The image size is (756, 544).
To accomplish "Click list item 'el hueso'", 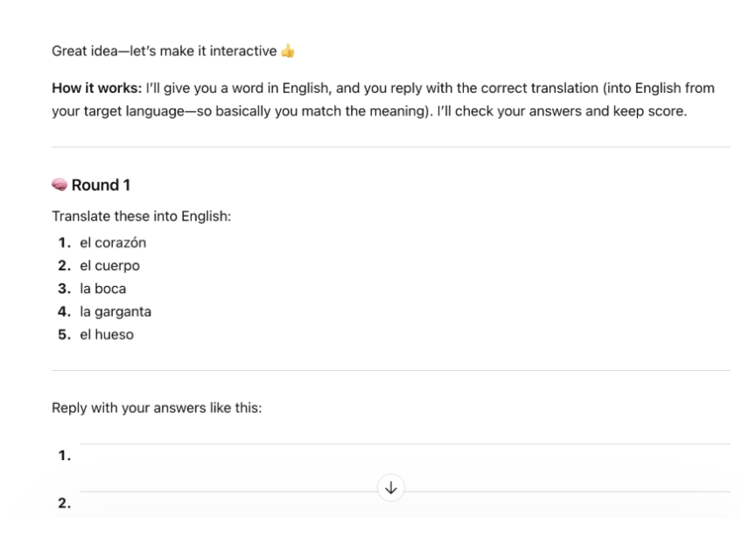I will click(x=107, y=334).
